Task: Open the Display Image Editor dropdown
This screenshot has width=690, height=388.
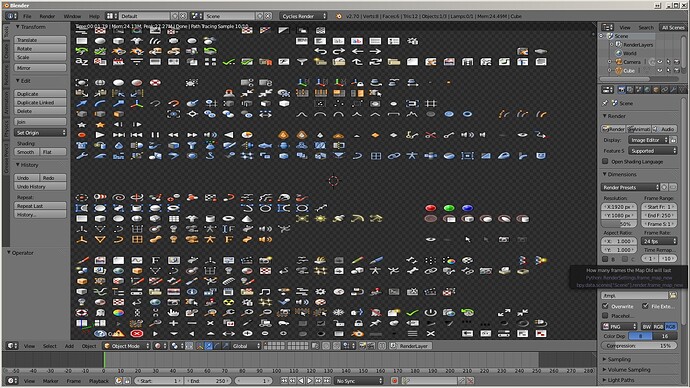Action: click(648, 140)
